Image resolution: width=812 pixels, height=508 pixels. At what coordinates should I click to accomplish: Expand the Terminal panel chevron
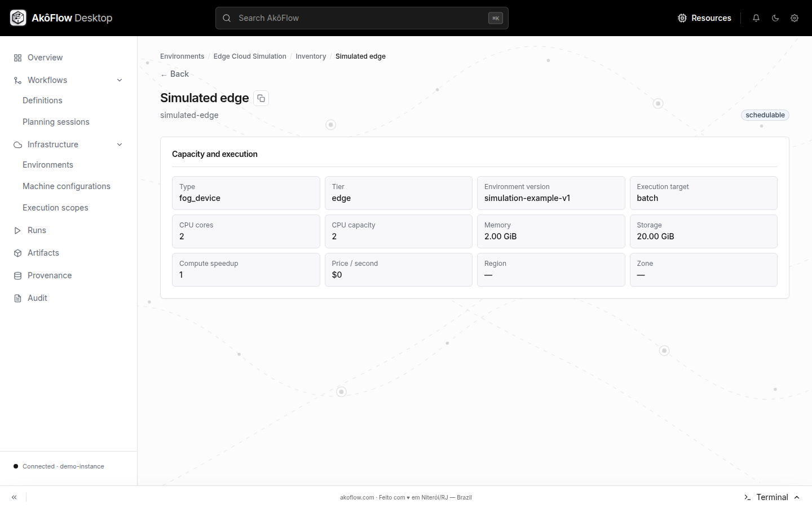[797, 497]
